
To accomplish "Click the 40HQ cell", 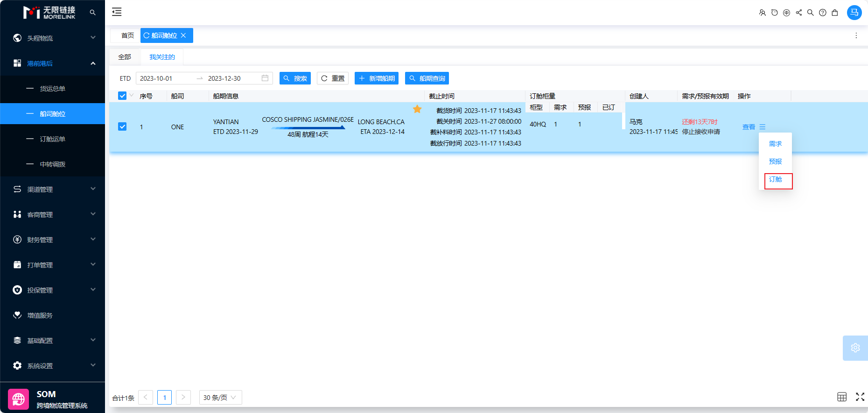I will pos(538,124).
